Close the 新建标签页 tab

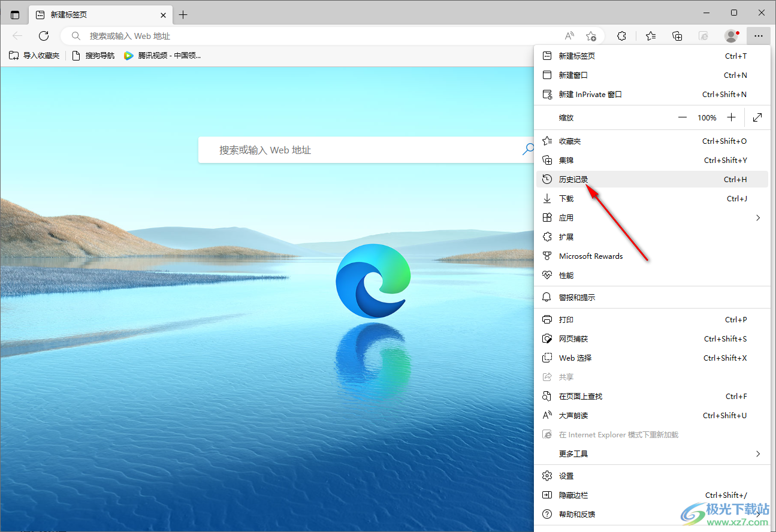tap(163, 15)
